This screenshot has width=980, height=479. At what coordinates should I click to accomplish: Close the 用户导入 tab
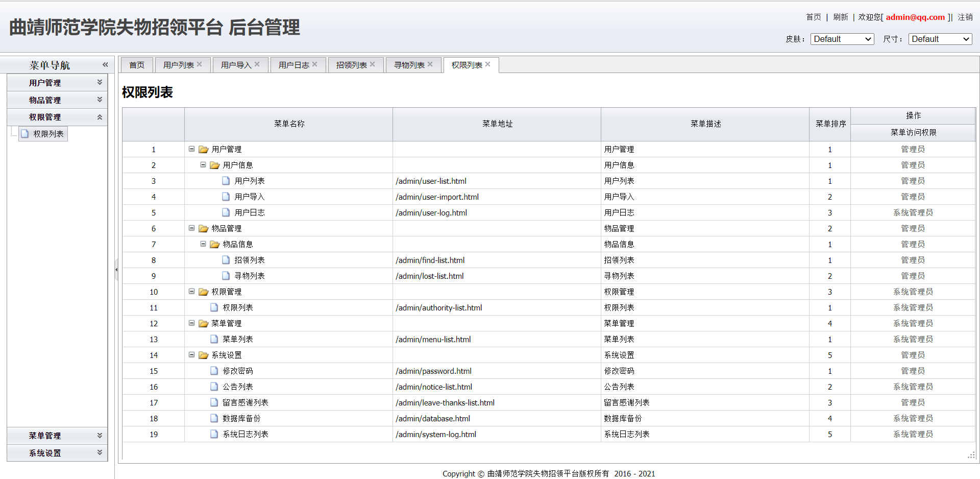click(x=257, y=64)
